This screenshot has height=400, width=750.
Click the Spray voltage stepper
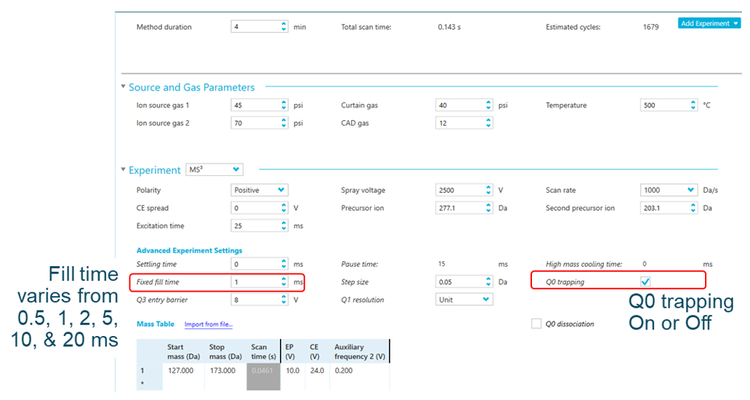pyautogui.click(x=489, y=189)
